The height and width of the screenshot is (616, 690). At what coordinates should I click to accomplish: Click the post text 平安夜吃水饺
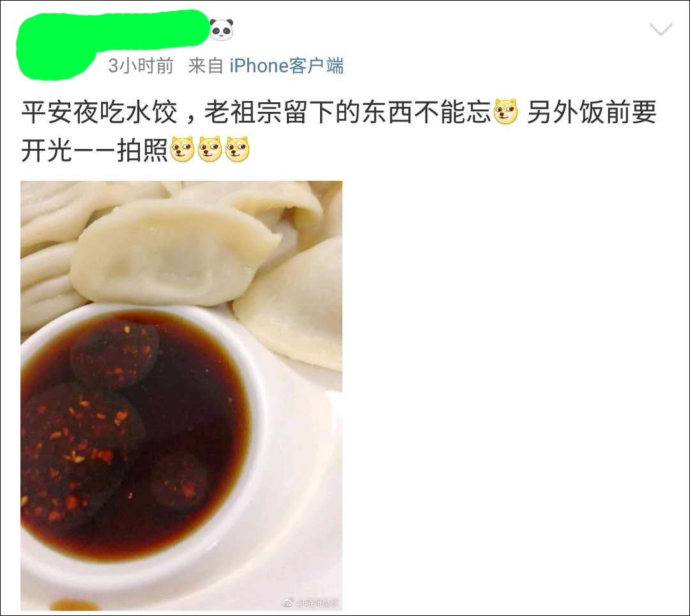(100, 112)
